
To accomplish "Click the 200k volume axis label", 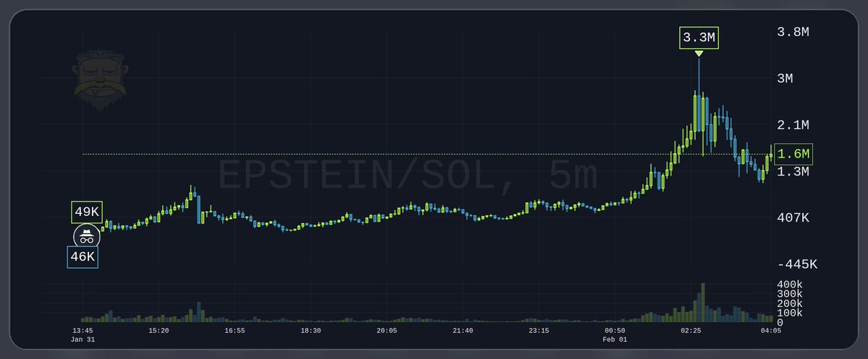I will [x=788, y=303].
